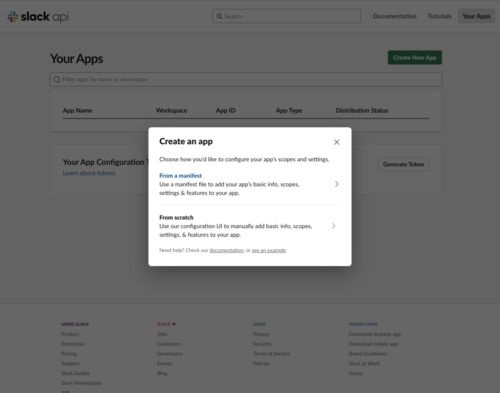Viewport: 500px width, 393px height.
Task: Open the Privacy footer link
Action: pos(261,334)
